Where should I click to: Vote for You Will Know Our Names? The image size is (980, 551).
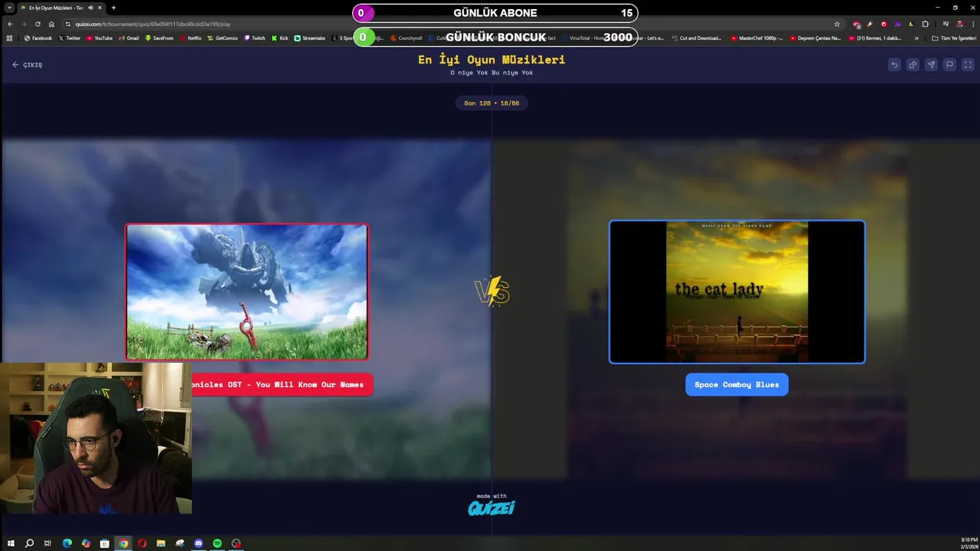tap(283, 385)
